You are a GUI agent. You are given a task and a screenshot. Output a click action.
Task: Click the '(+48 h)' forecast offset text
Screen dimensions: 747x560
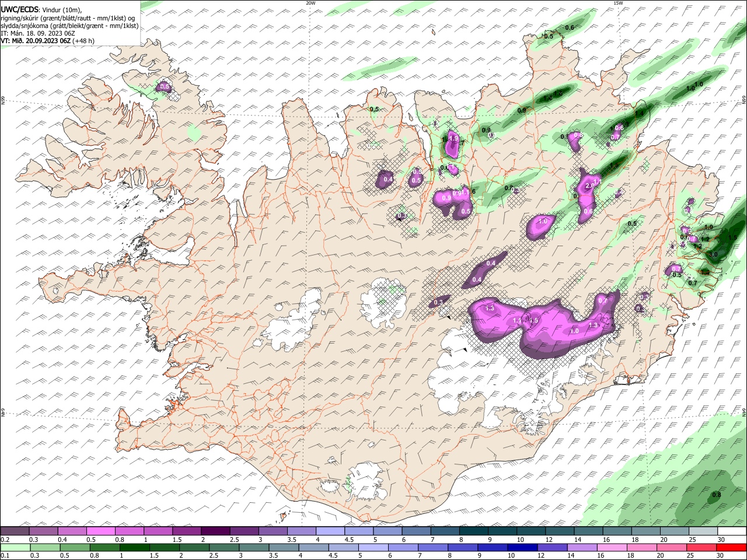coord(83,41)
